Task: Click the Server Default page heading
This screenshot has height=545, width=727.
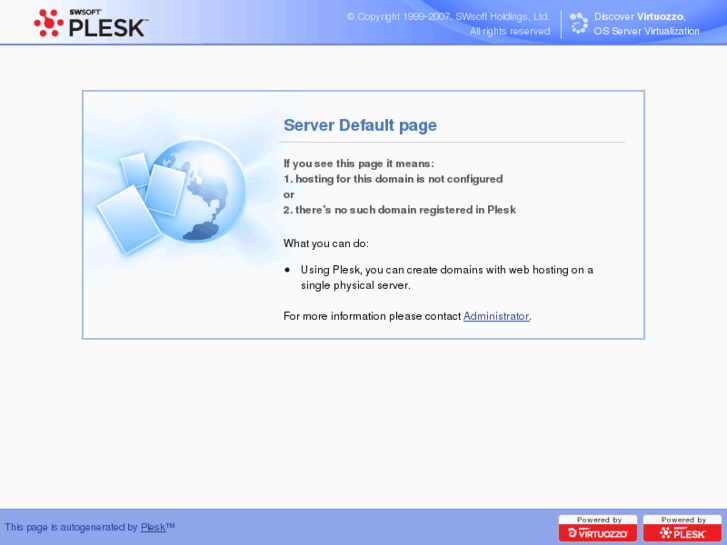Action: (360, 125)
